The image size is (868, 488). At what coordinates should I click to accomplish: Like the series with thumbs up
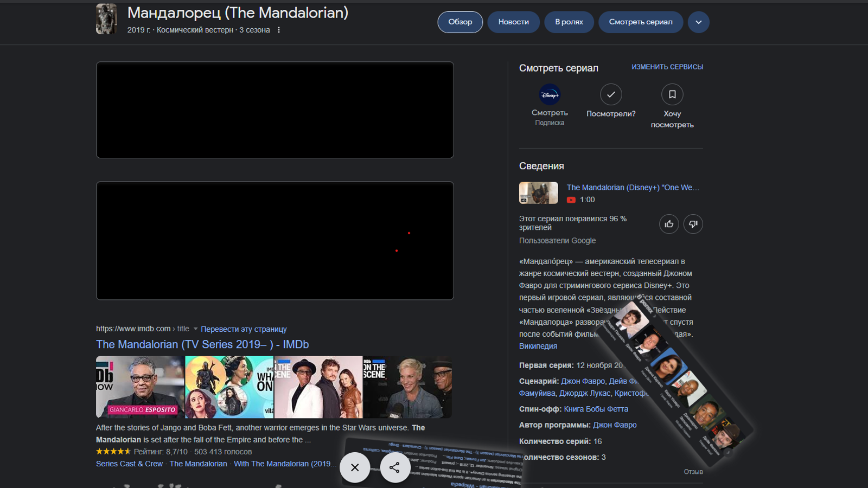[x=669, y=224]
